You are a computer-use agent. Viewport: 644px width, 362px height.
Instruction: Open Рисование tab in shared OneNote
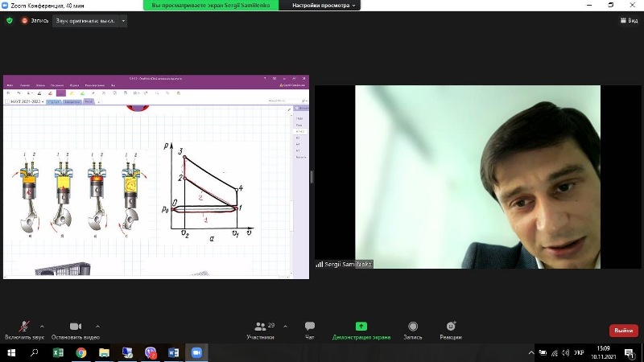click(x=57, y=85)
